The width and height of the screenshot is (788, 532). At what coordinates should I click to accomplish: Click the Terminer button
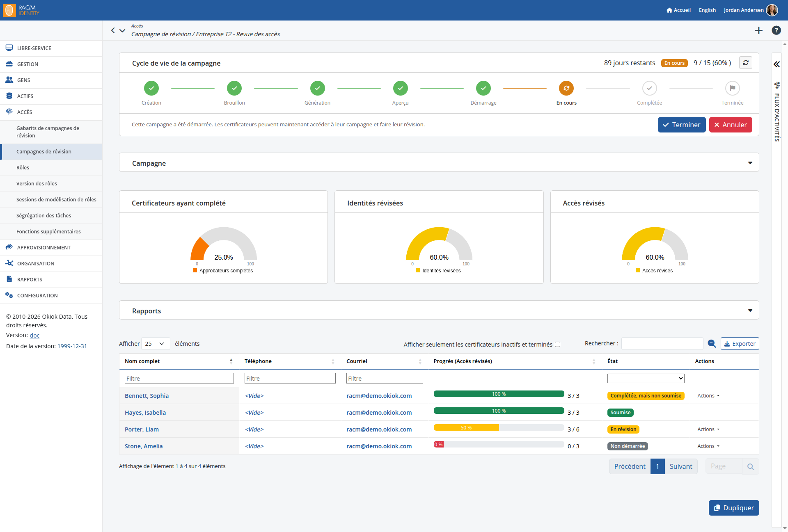(681, 125)
